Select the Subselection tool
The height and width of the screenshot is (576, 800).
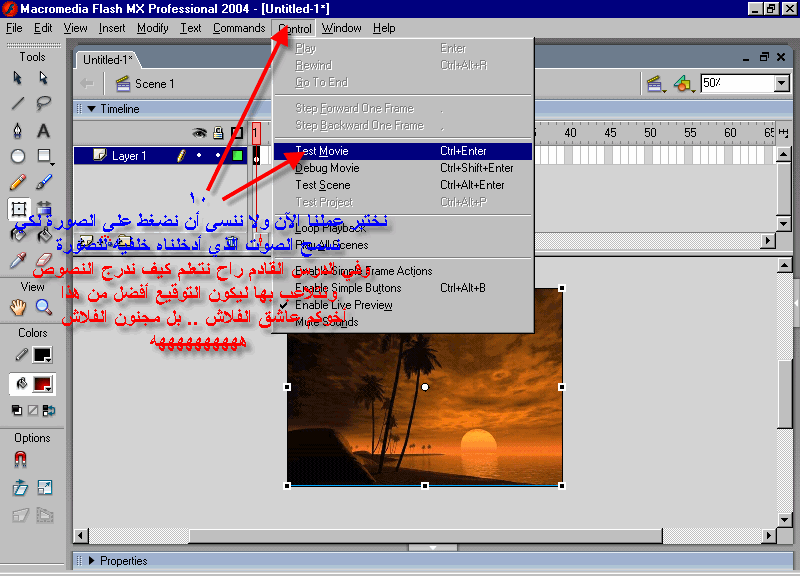pos(43,78)
